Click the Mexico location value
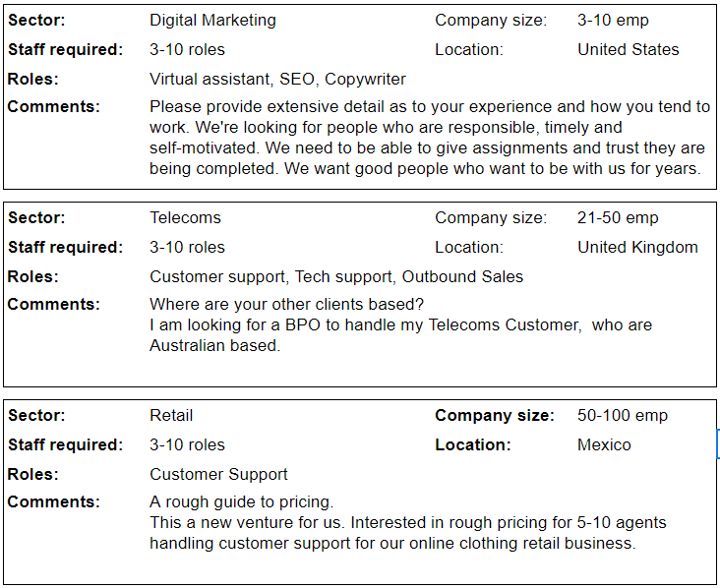The width and height of the screenshot is (720, 588). [x=604, y=444]
